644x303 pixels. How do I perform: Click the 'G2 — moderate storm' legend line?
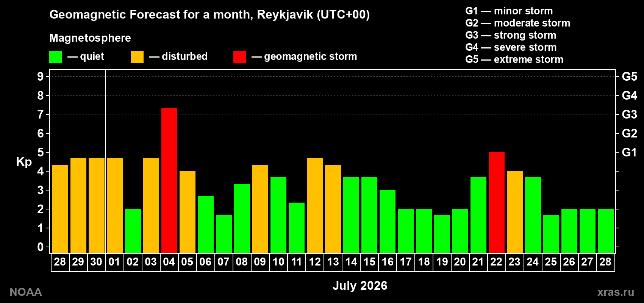[x=518, y=23]
